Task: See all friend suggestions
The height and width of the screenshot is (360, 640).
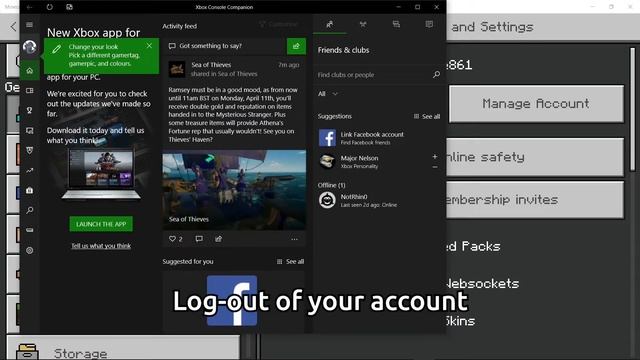Action: coord(427,116)
